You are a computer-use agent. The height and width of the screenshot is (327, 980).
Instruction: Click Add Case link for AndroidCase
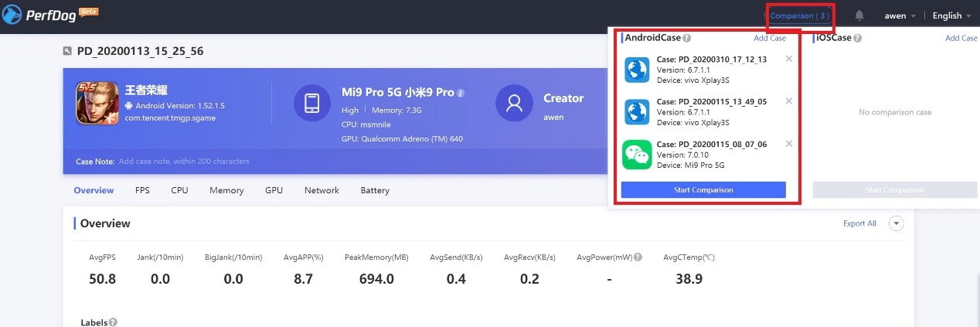coord(770,38)
